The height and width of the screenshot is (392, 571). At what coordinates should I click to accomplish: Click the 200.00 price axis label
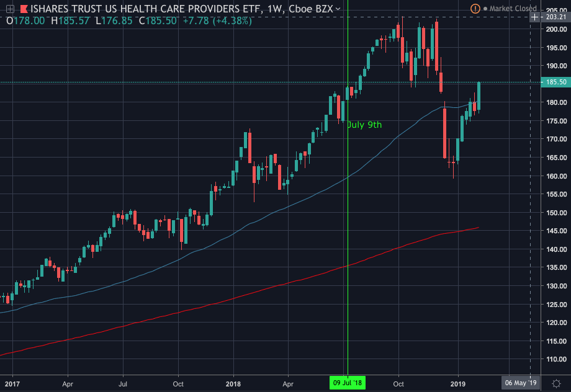coord(556,30)
